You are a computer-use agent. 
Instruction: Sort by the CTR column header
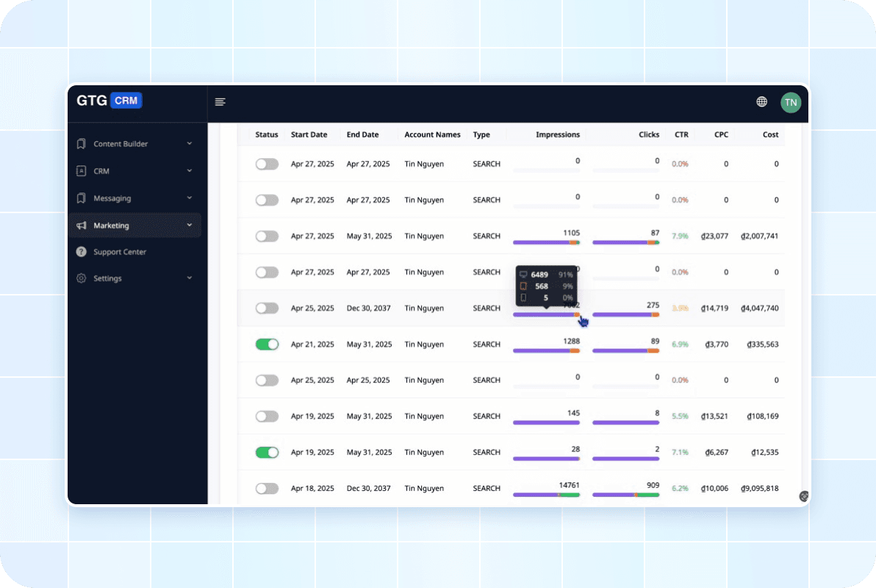point(681,135)
